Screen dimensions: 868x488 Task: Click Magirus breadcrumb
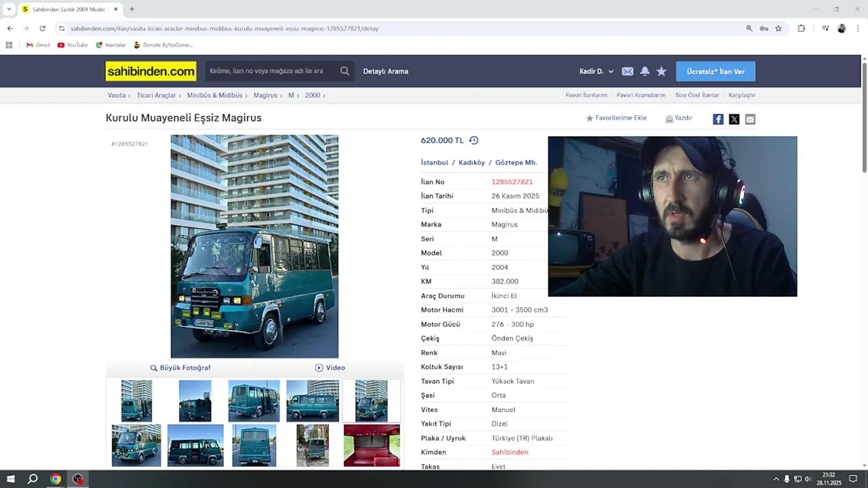pos(265,96)
